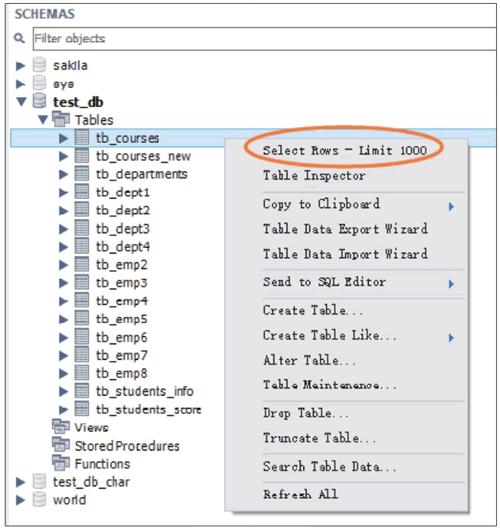Click the world database icon

pyautogui.click(x=39, y=499)
